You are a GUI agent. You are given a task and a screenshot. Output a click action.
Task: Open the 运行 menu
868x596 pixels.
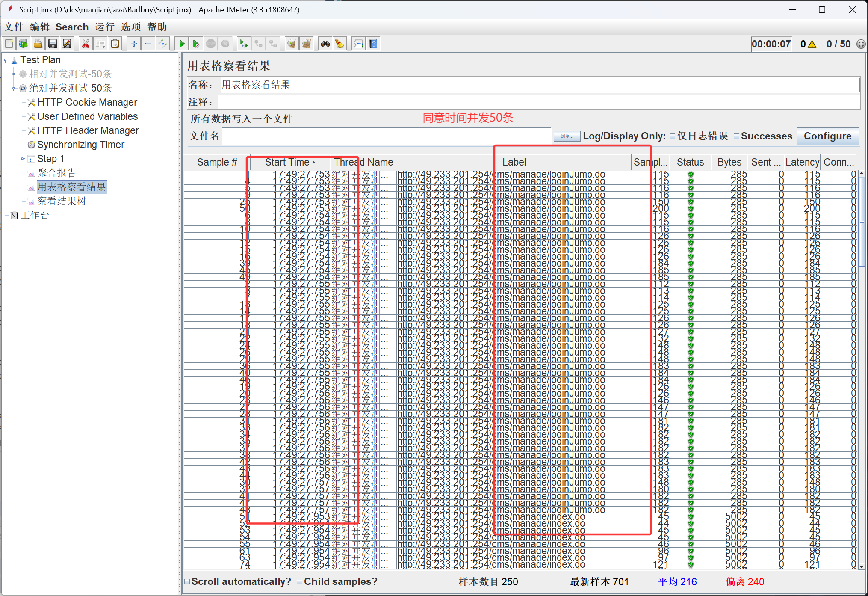click(105, 27)
